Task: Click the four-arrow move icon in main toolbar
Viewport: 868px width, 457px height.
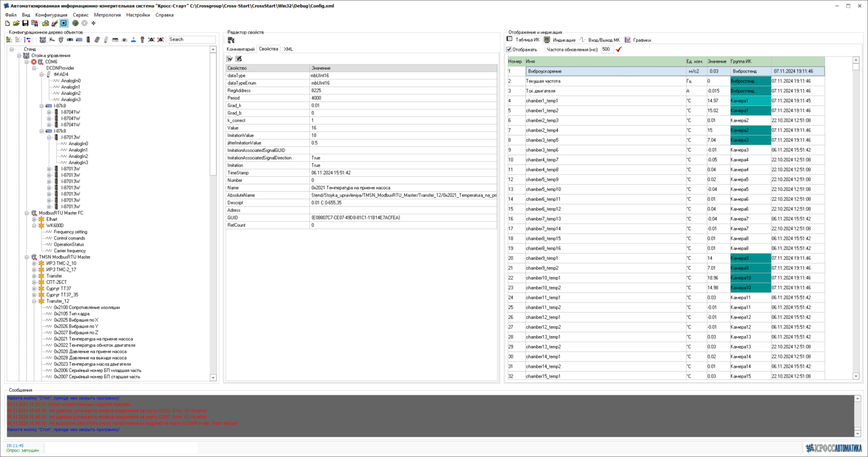Action: click(x=94, y=24)
